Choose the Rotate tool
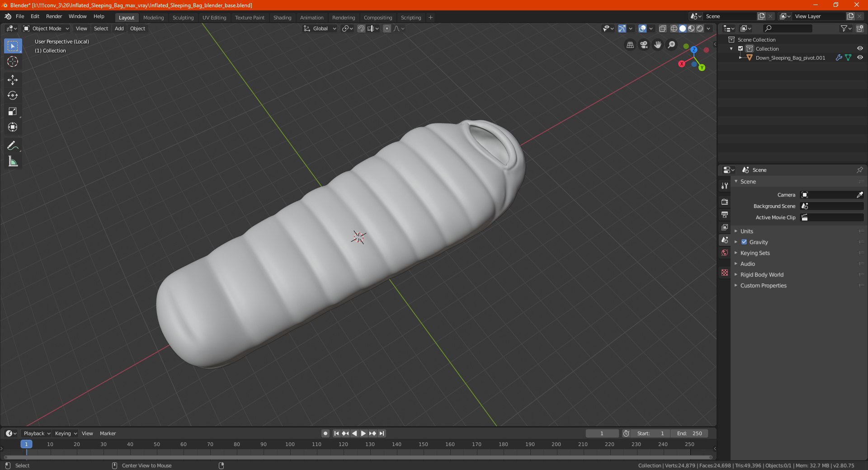The width and height of the screenshot is (868, 470). click(x=13, y=96)
